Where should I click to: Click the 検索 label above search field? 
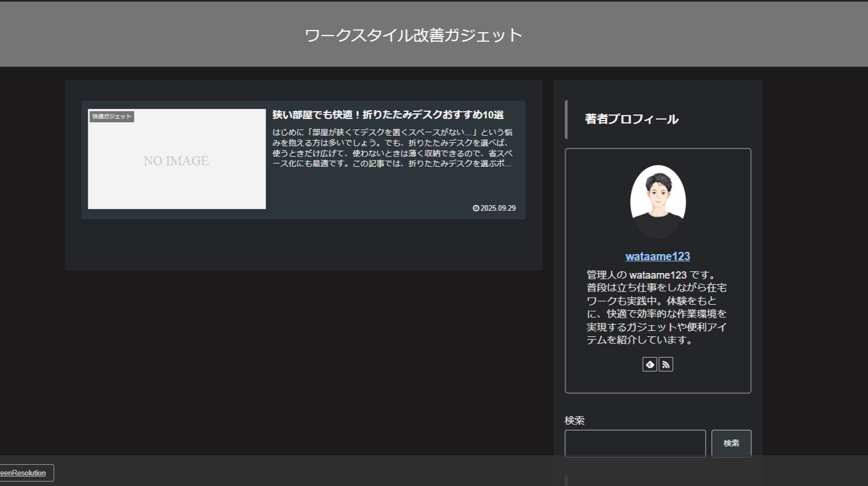(x=575, y=420)
